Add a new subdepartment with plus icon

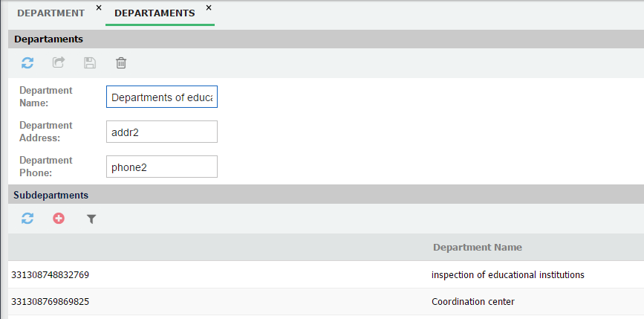pos(59,219)
